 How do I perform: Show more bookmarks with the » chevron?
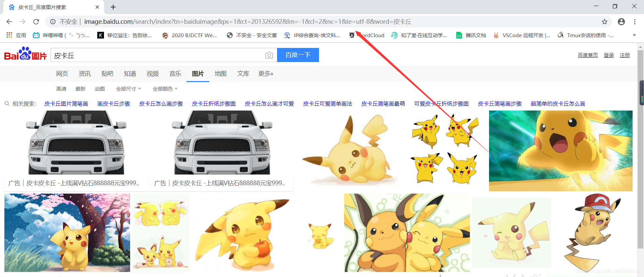pyautogui.click(x=634, y=35)
